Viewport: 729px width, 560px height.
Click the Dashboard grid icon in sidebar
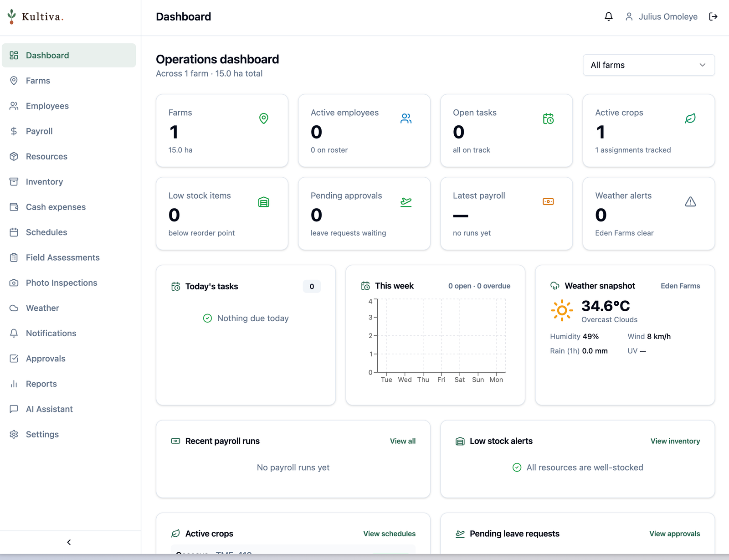pos(14,56)
